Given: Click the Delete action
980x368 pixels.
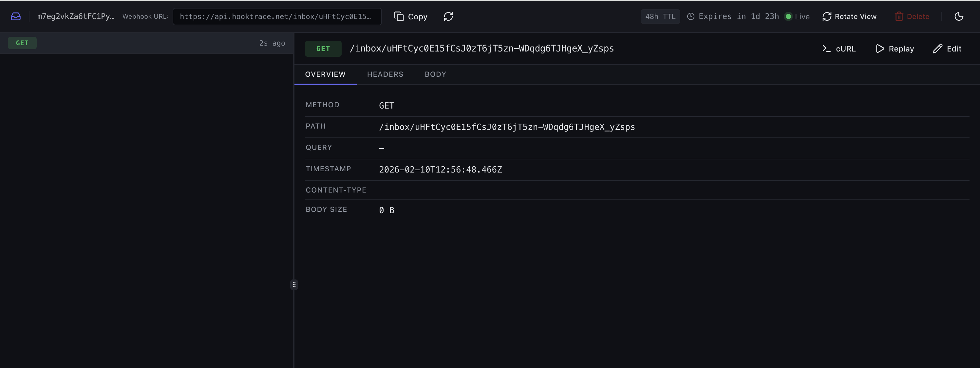Looking at the screenshot, I should (912, 16).
